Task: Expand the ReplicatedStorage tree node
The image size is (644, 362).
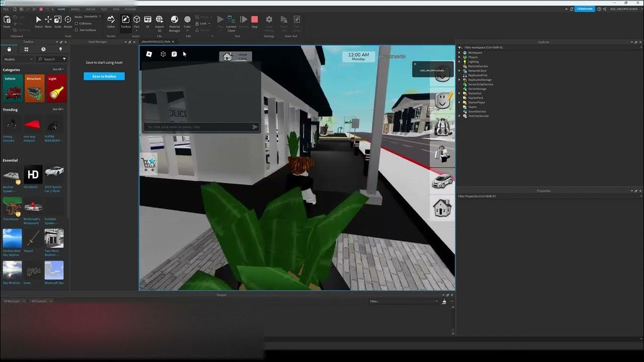Action: (459, 80)
